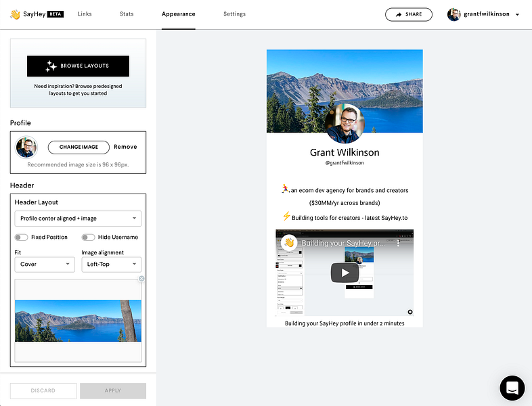Click the profile photo in the page preview
The width and height of the screenshot is (532, 406).
345,123
